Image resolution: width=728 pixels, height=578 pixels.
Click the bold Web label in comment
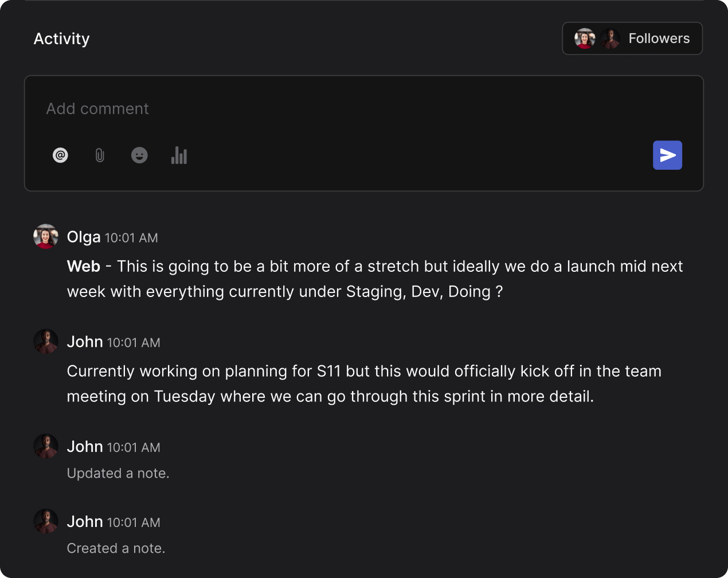coord(84,267)
